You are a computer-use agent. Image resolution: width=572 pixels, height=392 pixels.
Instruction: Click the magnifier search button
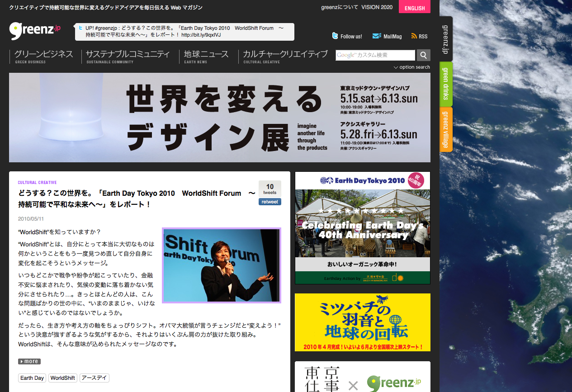coord(423,55)
